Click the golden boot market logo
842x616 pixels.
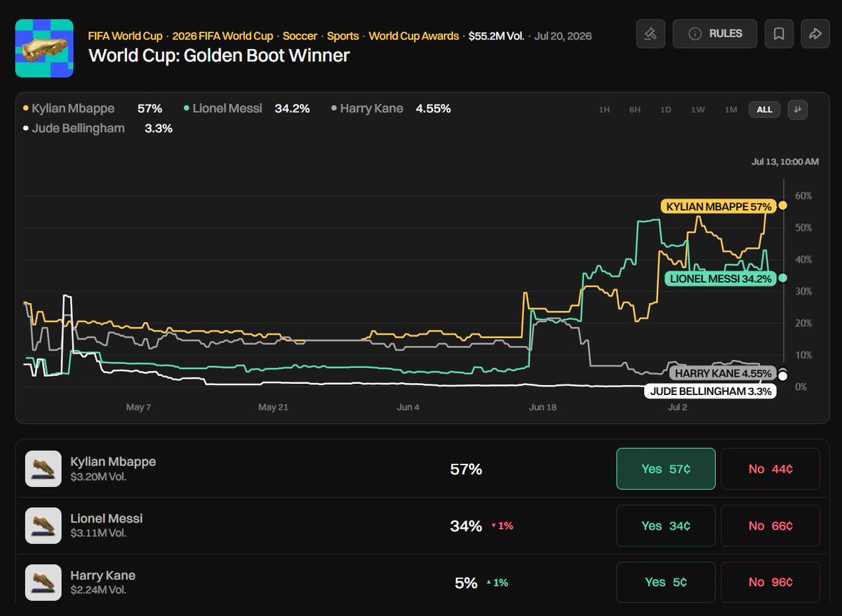45,48
